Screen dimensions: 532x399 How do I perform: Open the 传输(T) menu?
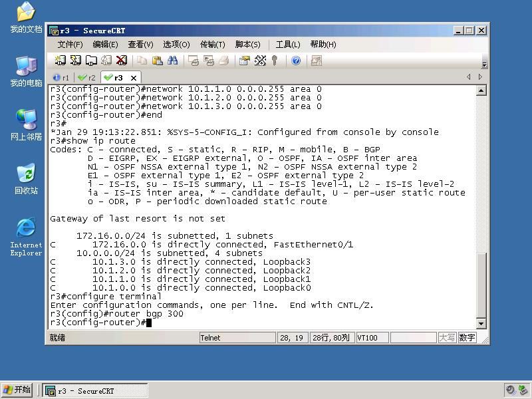point(212,45)
